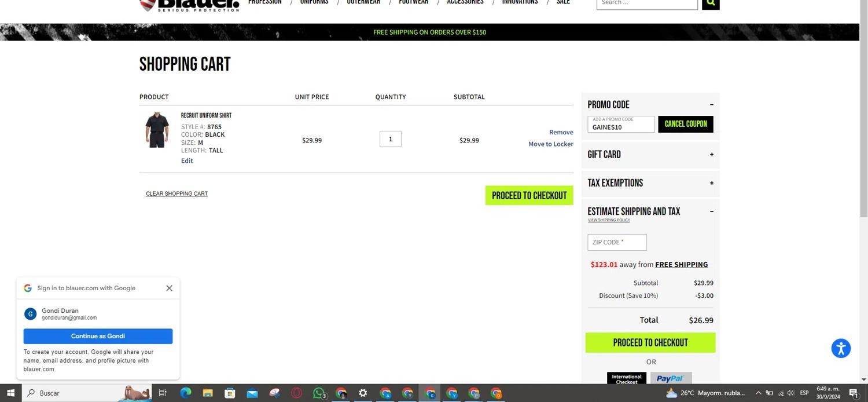Focus the quantity input field
This screenshot has width=868, height=402.
(391, 139)
